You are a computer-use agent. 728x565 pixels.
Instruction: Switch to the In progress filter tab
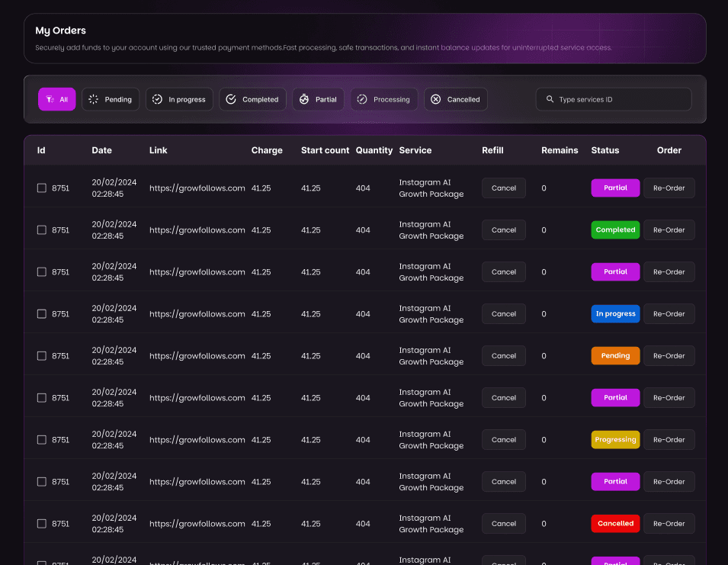pyautogui.click(x=179, y=99)
